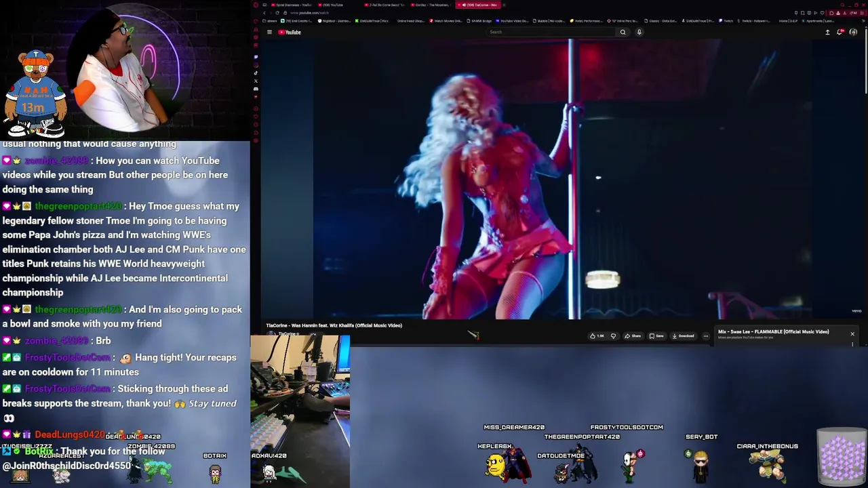Open the YouTube guide hamburger menu
The height and width of the screenshot is (488, 868).
(269, 32)
